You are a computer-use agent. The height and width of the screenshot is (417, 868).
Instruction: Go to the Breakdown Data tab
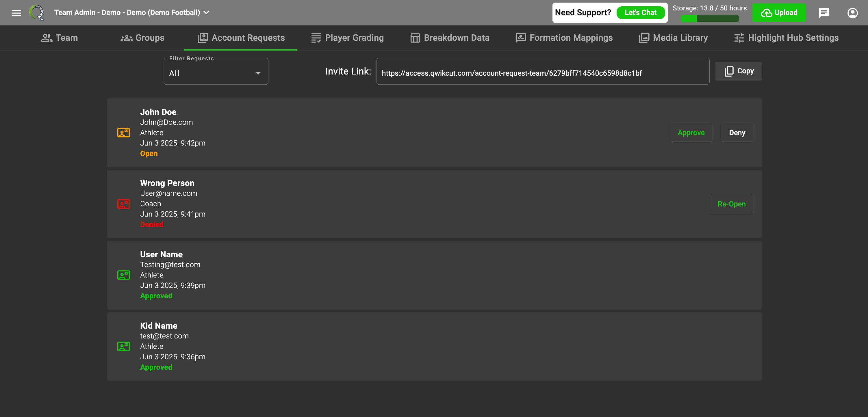point(450,38)
